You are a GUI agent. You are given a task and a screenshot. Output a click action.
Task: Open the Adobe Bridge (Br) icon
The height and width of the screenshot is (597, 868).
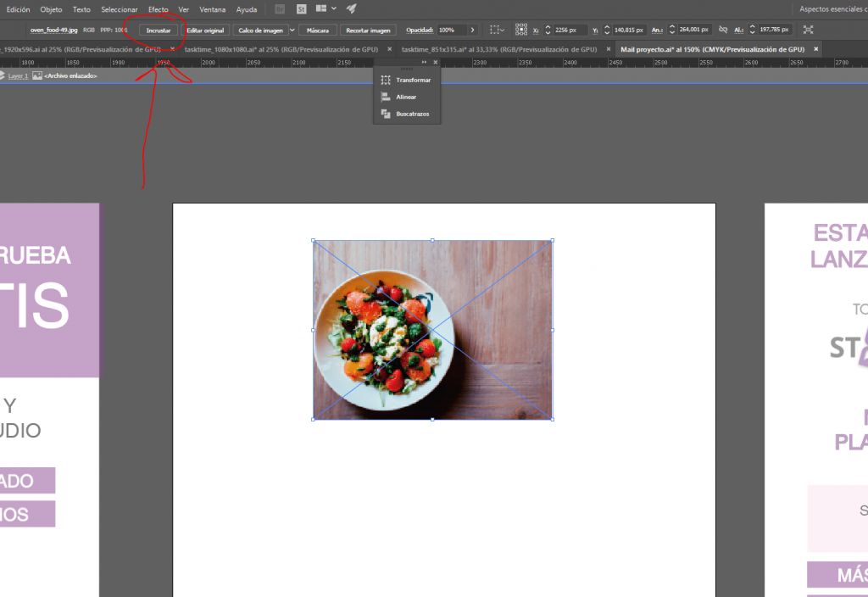(280, 9)
